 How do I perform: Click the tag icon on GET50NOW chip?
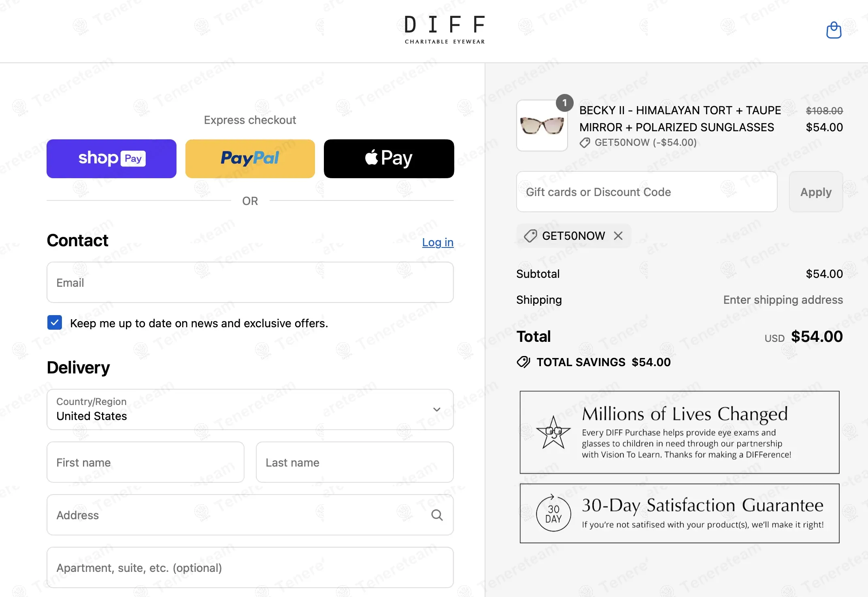click(530, 236)
